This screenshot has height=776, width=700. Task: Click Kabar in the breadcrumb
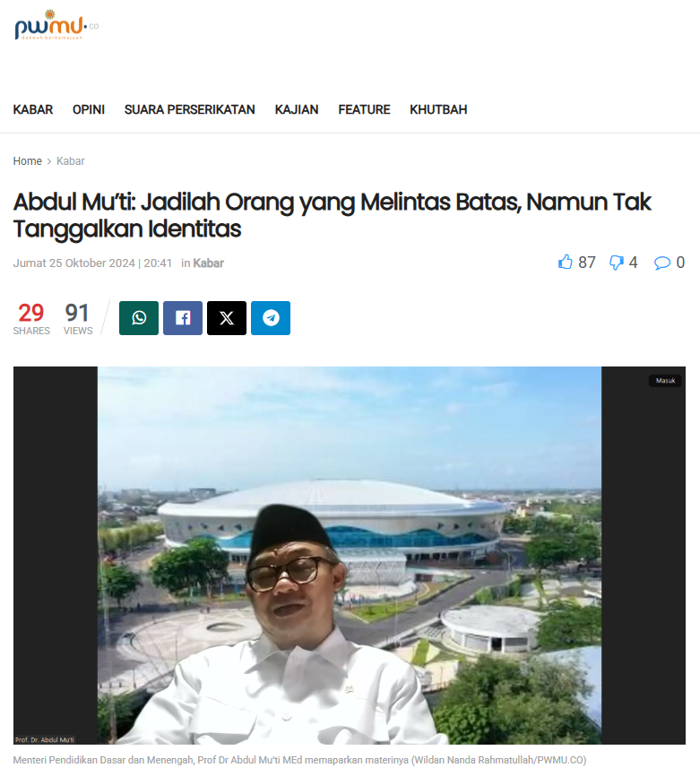point(70,160)
